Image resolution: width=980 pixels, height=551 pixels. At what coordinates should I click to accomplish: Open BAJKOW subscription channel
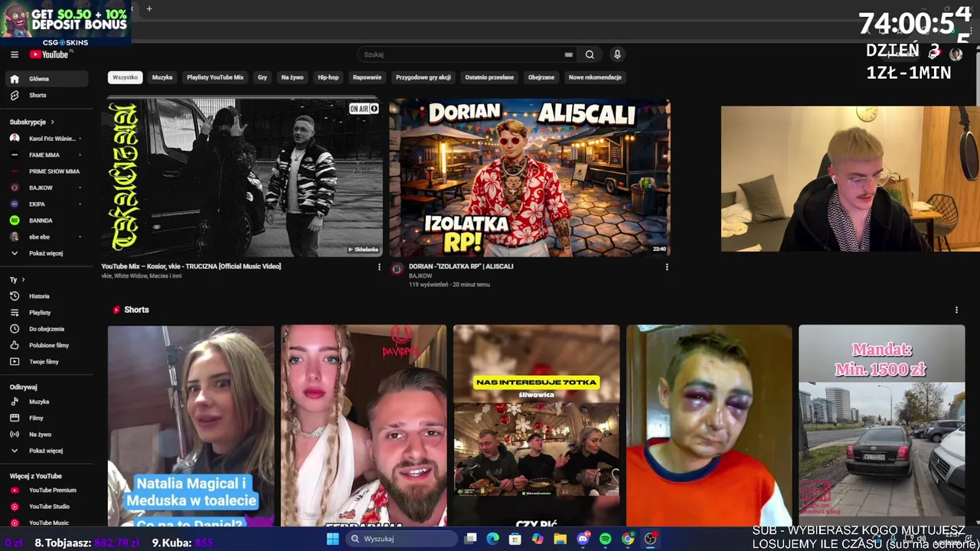point(47,187)
